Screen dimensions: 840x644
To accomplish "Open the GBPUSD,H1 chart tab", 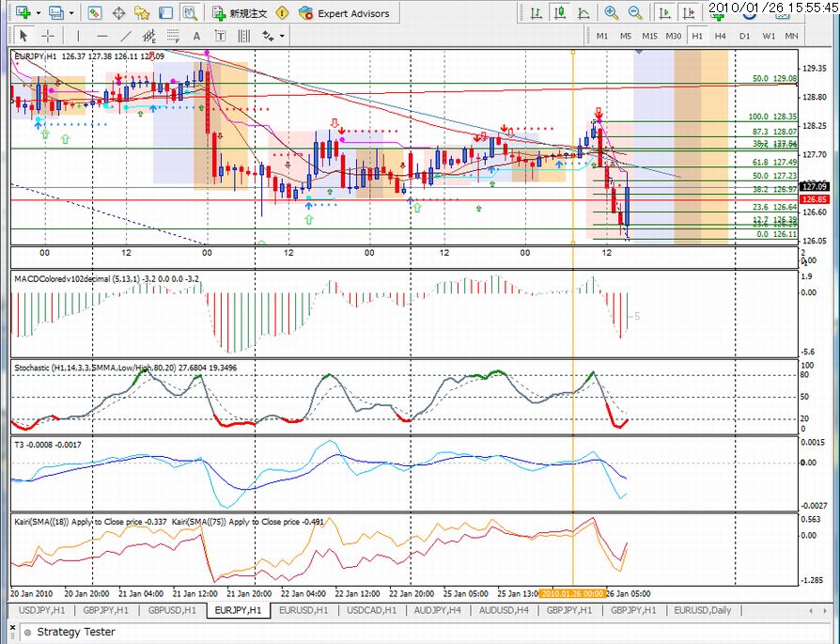I will coord(172,610).
